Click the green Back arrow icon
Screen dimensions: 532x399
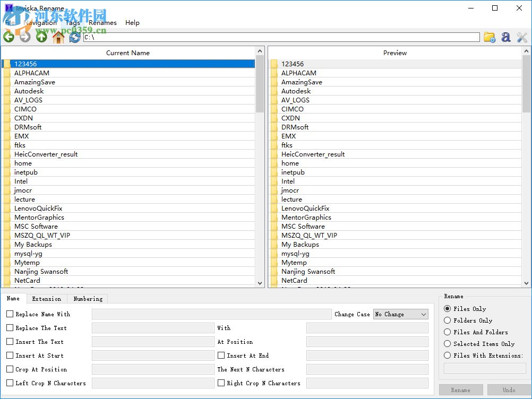tap(9, 37)
